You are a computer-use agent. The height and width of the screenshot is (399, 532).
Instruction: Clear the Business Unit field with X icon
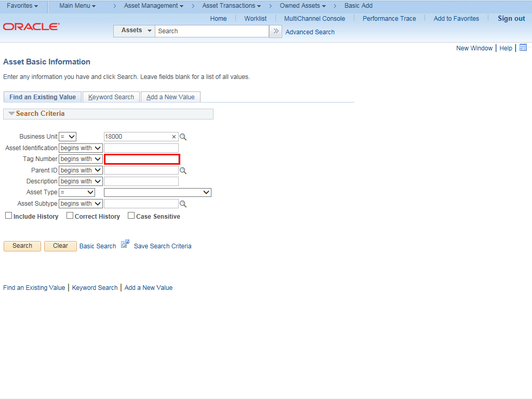[174, 137]
